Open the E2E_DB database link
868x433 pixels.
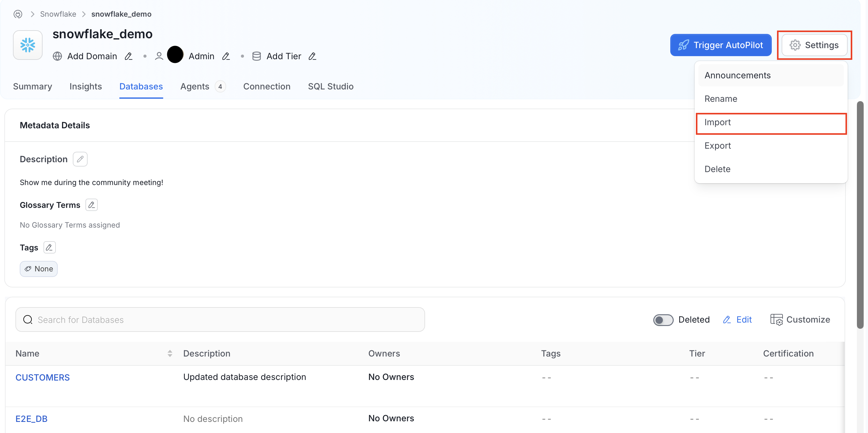coord(31,419)
